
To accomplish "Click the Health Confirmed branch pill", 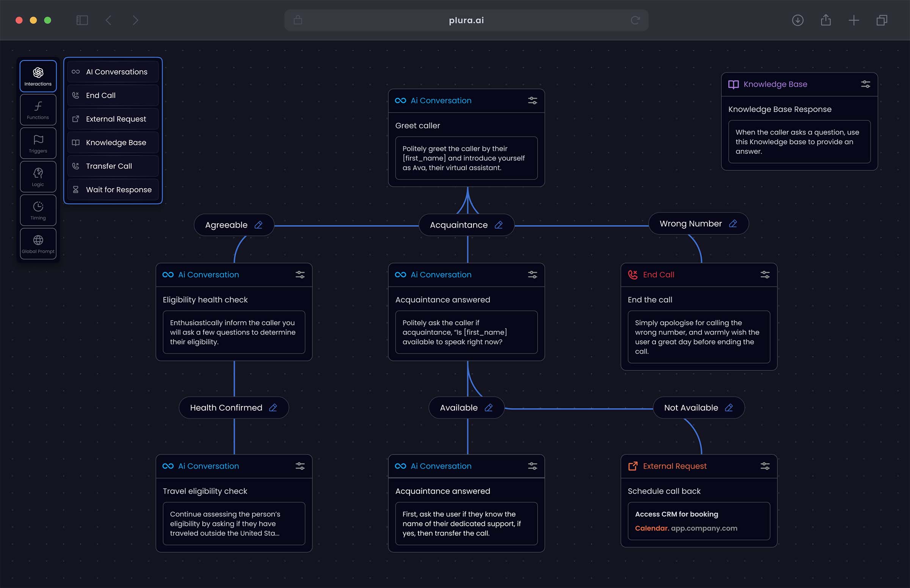I will [234, 408].
